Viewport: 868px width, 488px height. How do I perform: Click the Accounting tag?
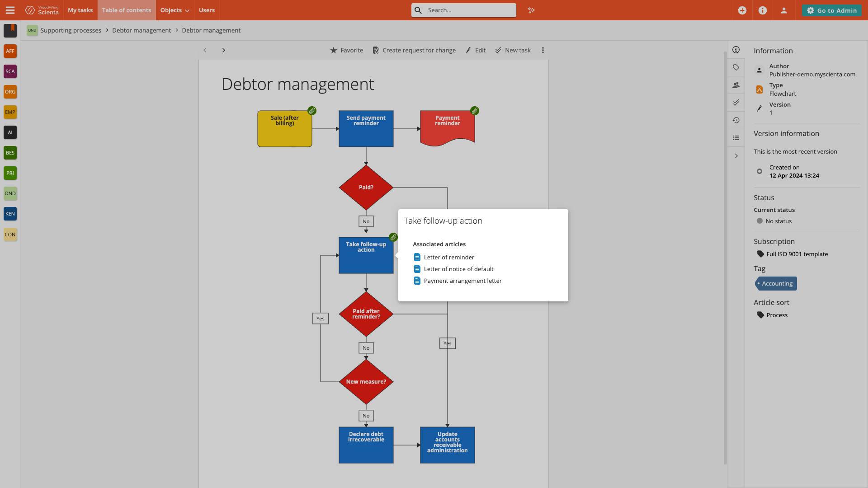tap(776, 283)
